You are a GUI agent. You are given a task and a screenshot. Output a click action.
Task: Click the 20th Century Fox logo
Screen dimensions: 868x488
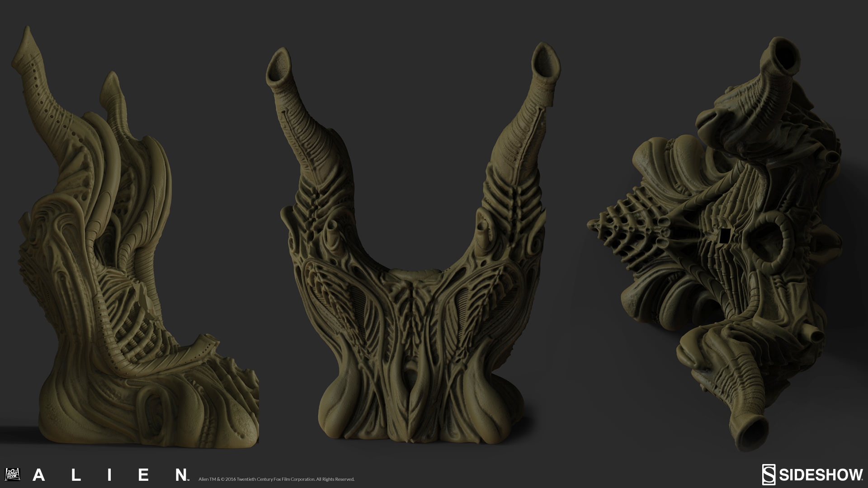[x=12, y=474]
